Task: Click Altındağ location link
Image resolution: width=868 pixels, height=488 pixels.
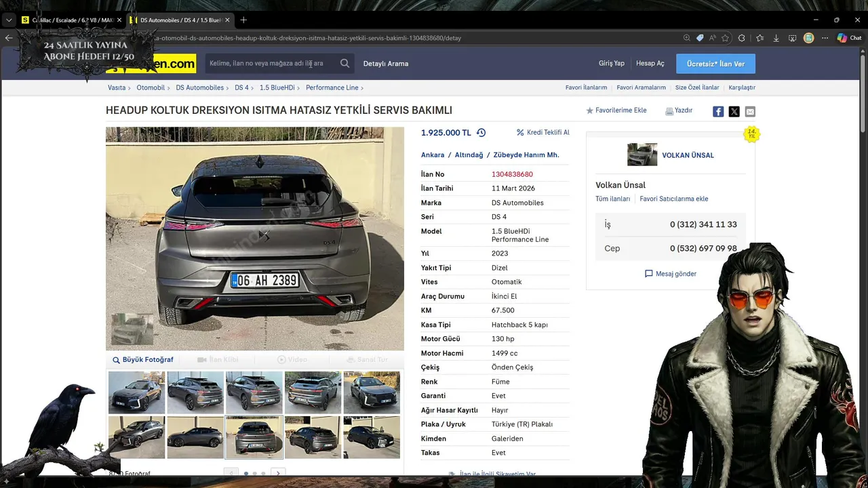Action: 469,155
